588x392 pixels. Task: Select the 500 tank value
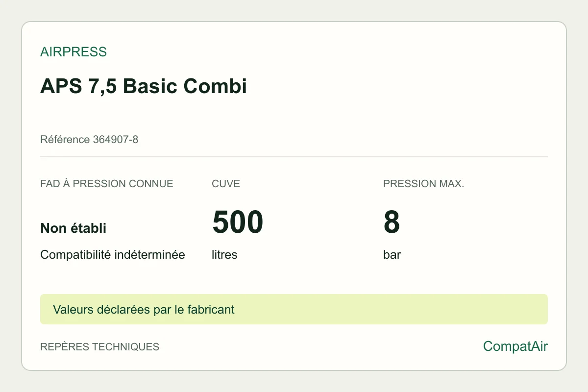tap(238, 222)
